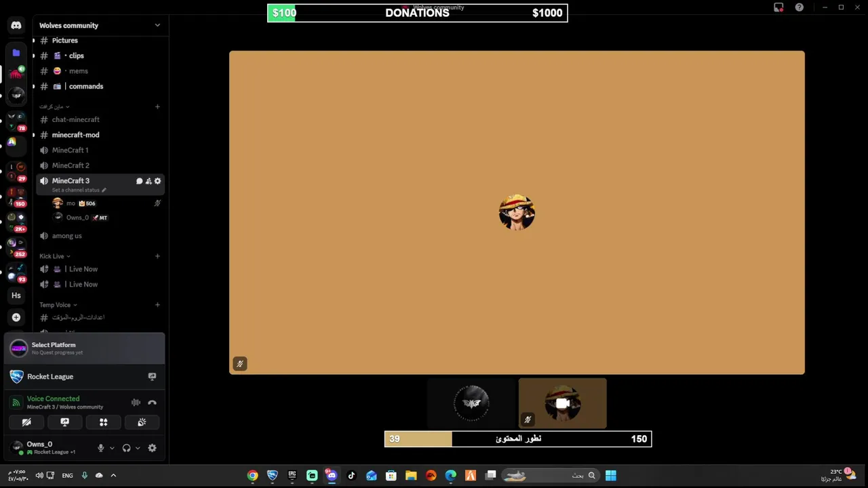This screenshot has height=488, width=868.
Task: Collapse the ماين كرافت category
Action: [x=54, y=106]
